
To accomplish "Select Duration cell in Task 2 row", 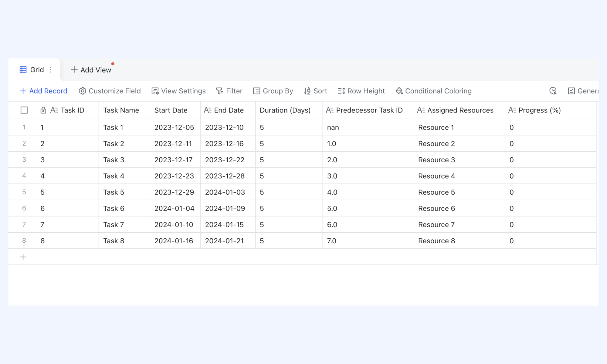I will (x=289, y=143).
